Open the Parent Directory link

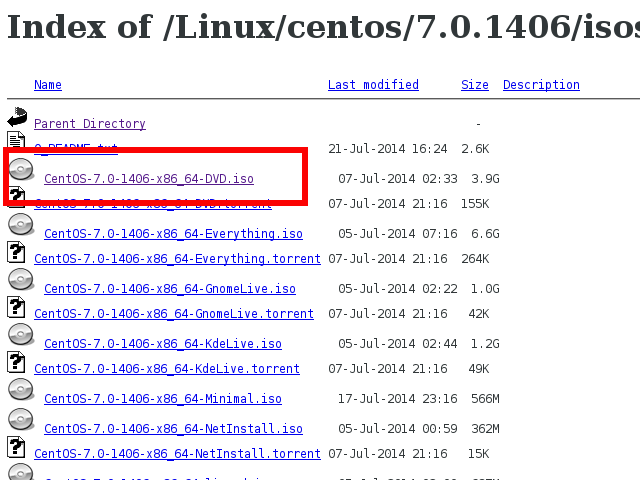tap(89, 124)
